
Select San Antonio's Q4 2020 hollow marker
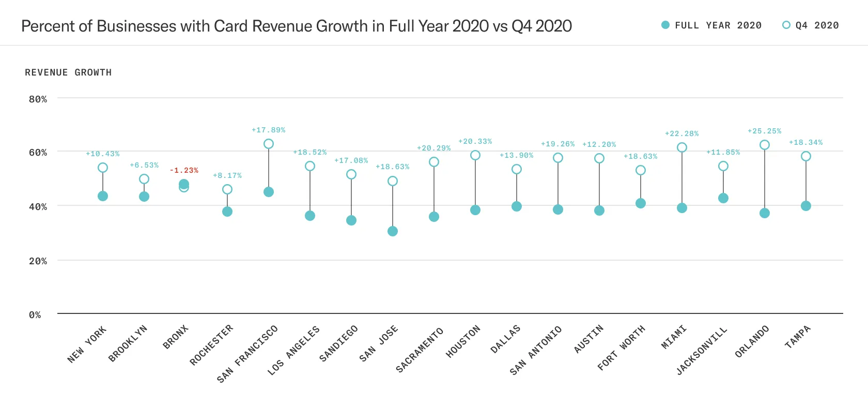(558, 158)
